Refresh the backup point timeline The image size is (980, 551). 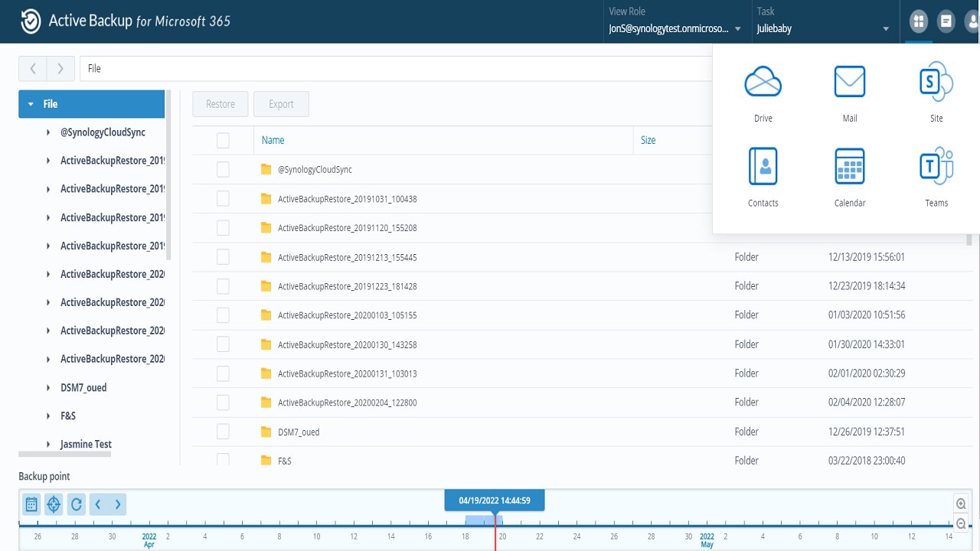[x=76, y=504]
